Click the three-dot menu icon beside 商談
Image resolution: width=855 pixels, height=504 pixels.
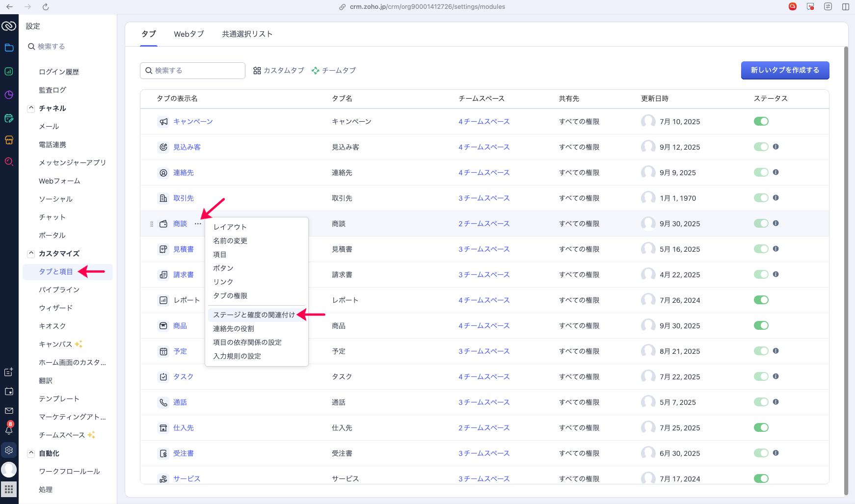[198, 224]
